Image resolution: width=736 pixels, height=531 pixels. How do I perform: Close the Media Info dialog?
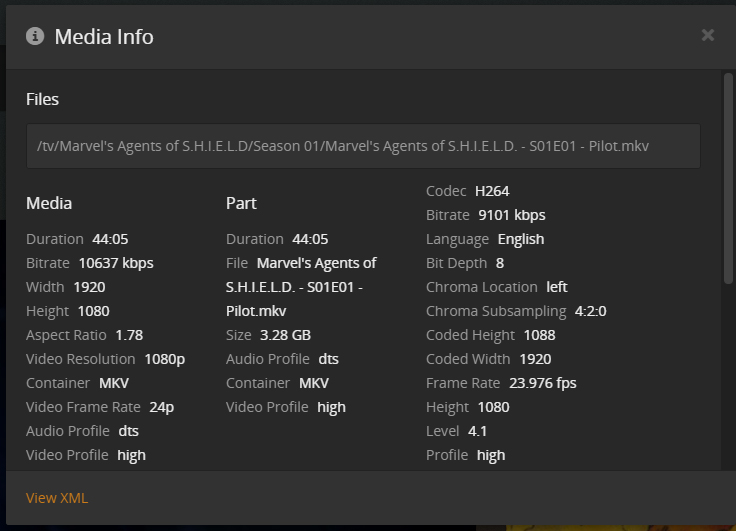(708, 36)
